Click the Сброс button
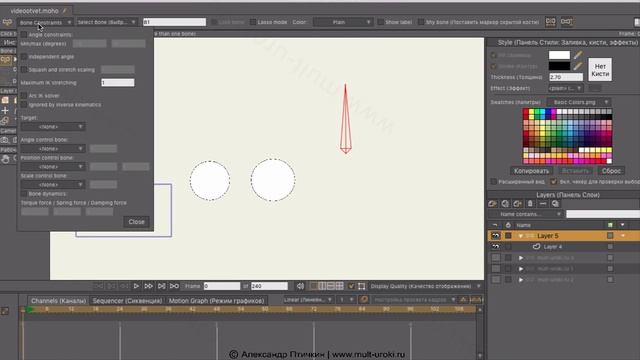 (x=611, y=171)
